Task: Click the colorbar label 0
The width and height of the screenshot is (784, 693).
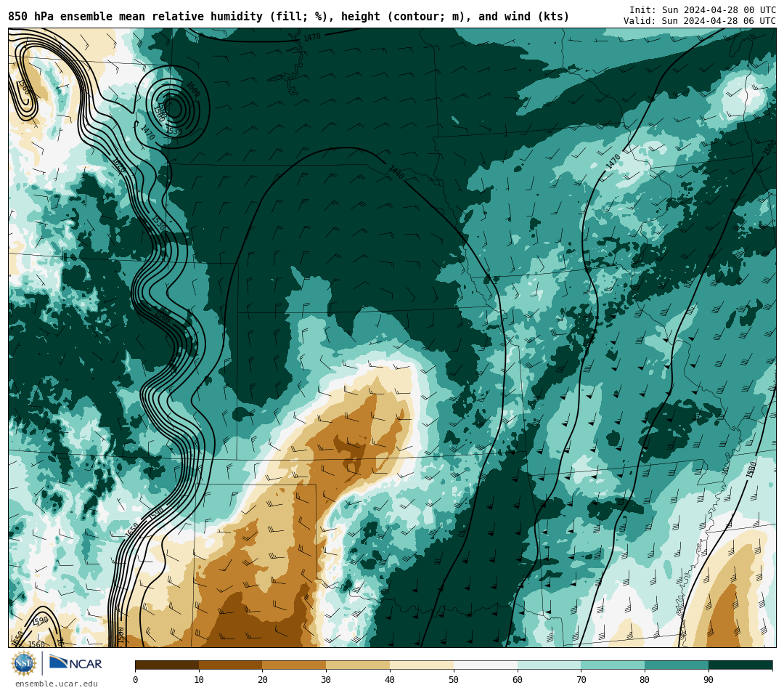Action: [x=136, y=679]
